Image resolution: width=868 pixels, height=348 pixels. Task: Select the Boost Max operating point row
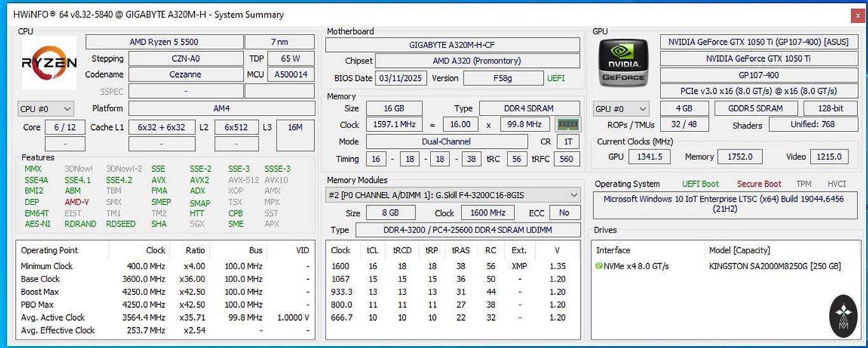pos(164,292)
